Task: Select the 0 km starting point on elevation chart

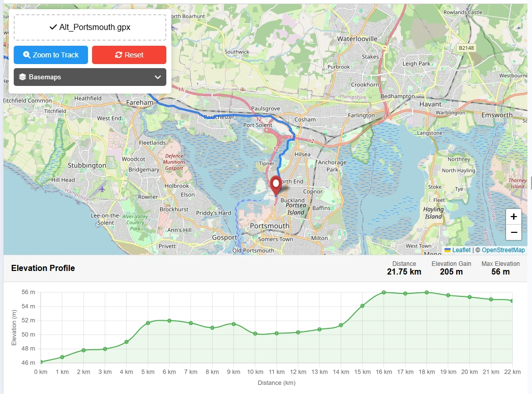Action: pyautogui.click(x=41, y=361)
